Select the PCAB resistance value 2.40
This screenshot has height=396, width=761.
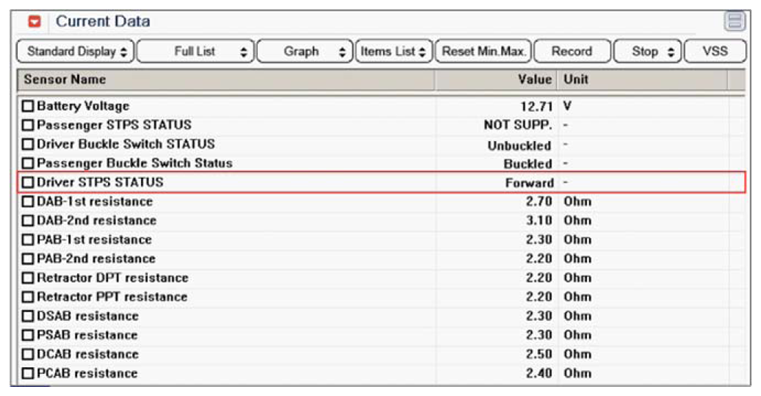[539, 373]
